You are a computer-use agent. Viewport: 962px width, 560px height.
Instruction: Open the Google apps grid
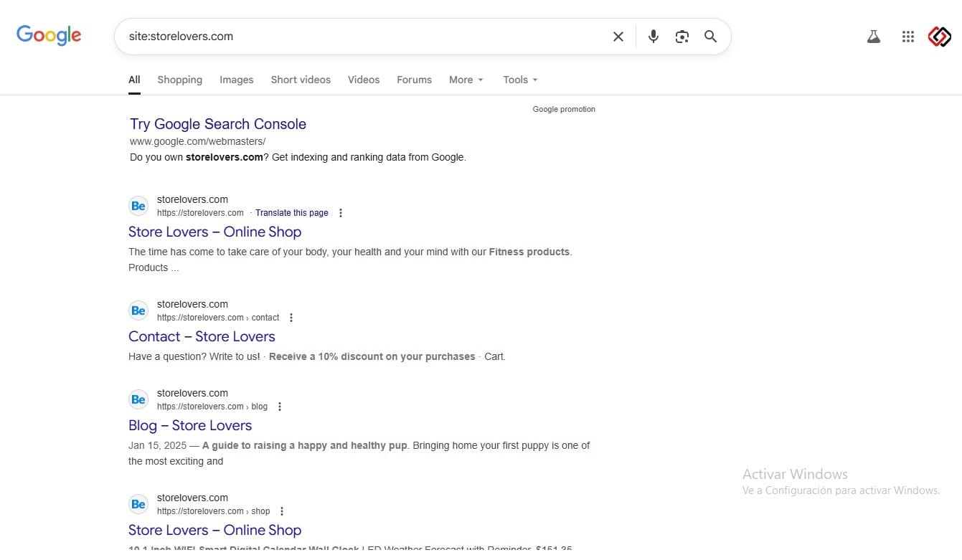point(907,37)
